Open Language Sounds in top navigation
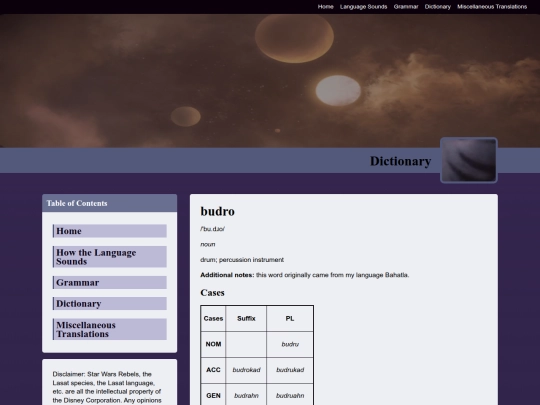Image resolution: width=540 pixels, height=405 pixels. [363, 7]
